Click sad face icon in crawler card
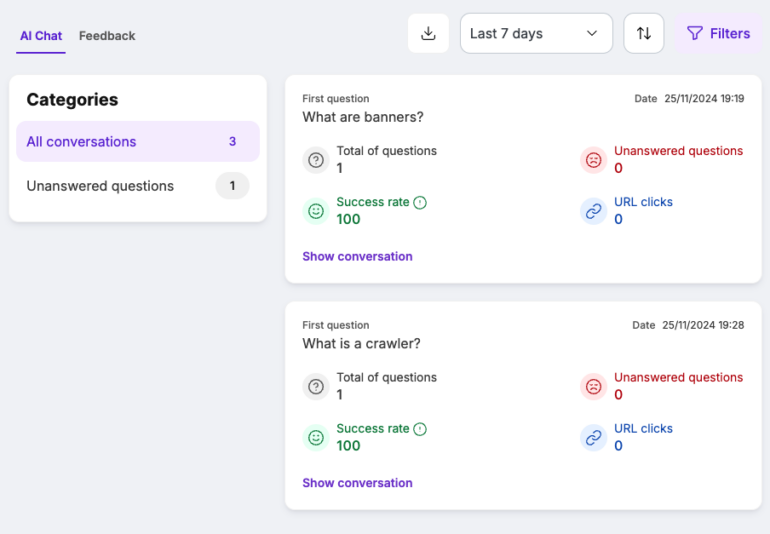 click(x=593, y=387)
